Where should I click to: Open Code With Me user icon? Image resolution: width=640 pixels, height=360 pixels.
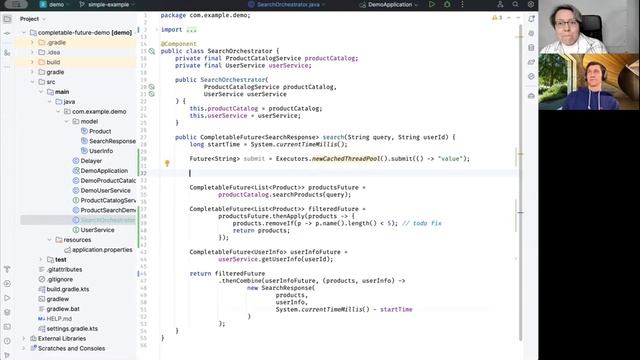[x=500, y=4]
